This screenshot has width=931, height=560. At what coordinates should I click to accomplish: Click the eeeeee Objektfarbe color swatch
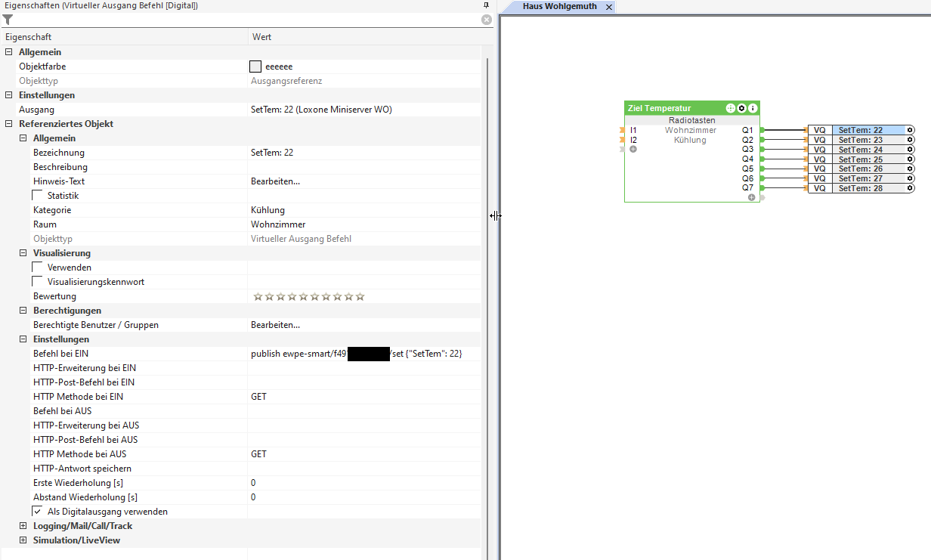point(255,67)
